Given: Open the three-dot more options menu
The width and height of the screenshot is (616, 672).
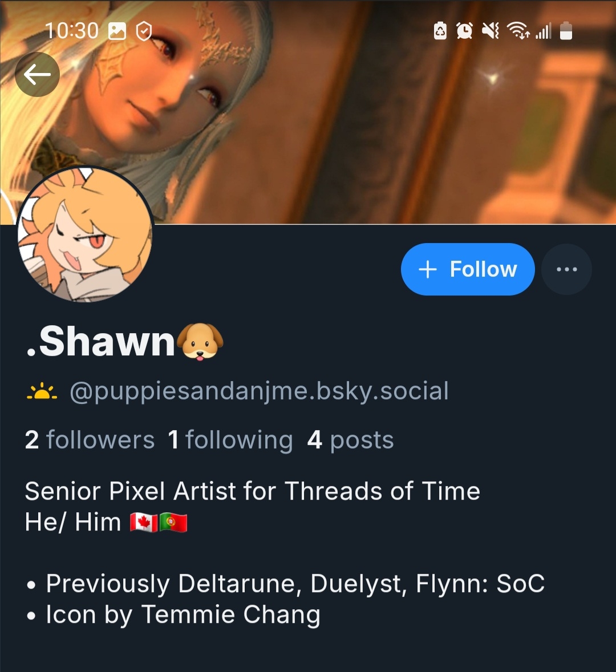Looking at the screenshot, I should [567, 269].
